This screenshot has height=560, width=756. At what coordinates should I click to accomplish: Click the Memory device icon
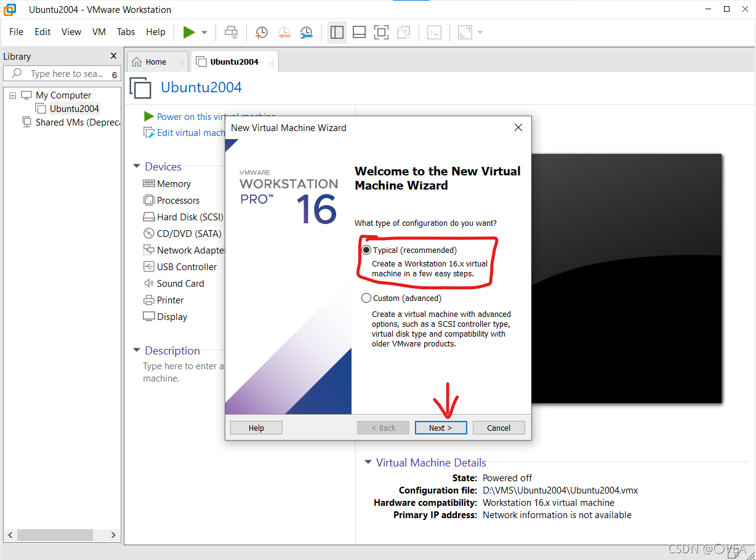tap(148, 183)
